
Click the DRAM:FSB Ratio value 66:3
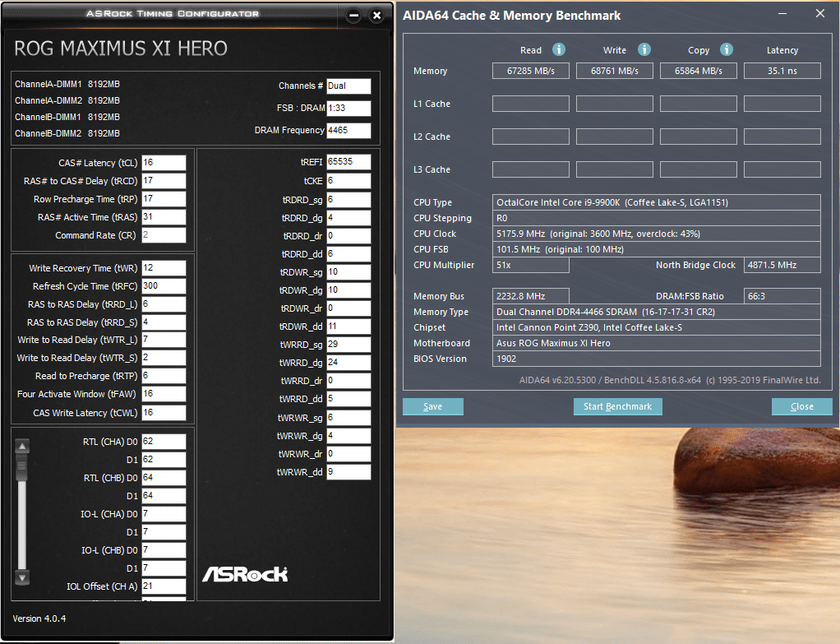click(782, 296)
